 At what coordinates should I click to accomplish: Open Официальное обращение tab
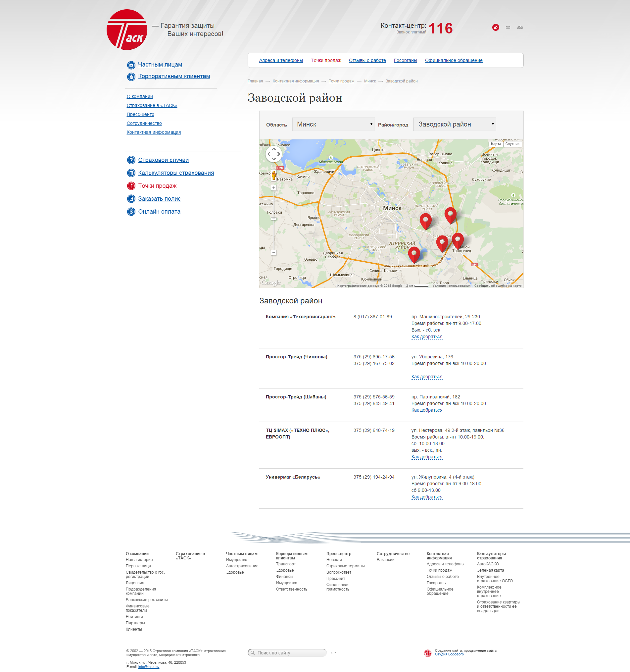(x=454, y=61)
